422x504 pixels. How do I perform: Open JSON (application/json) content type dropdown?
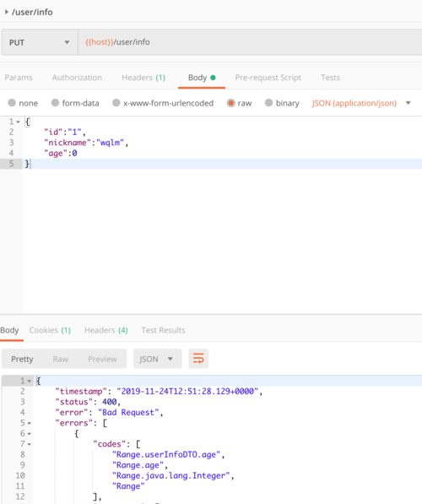[x=361, y=103]
